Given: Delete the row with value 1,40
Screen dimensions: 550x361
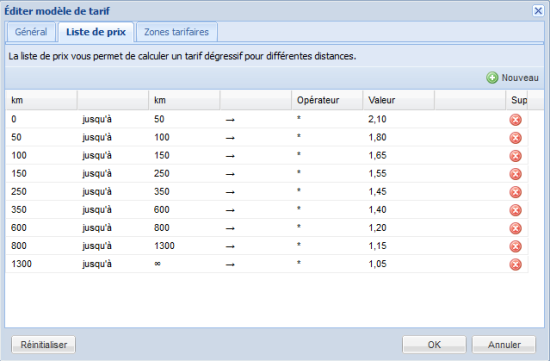Looking at the screenshot, I should [x=515, y=210].
